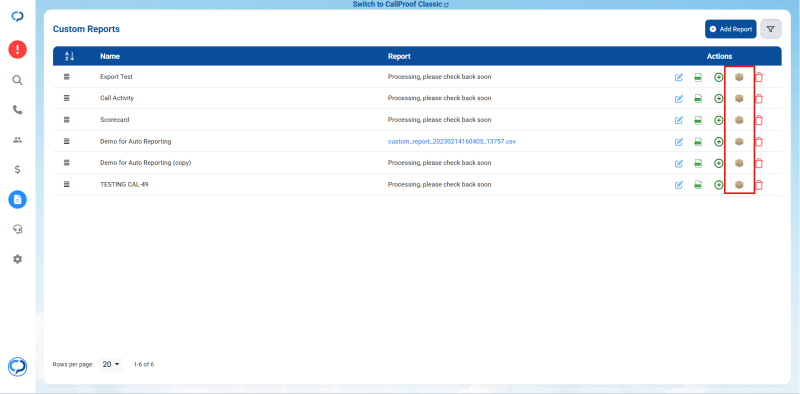Click the box icon for Scorecard
The width and height of the screenshot is (800, 394).
tap(739, 120)
